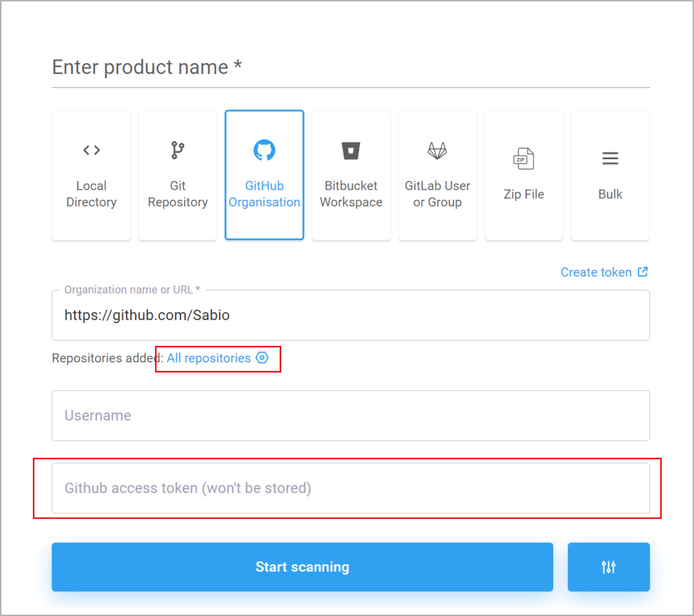694x616 pixels.
Task: Choose the Zip File document icon
Action: (x=524, y=159)
